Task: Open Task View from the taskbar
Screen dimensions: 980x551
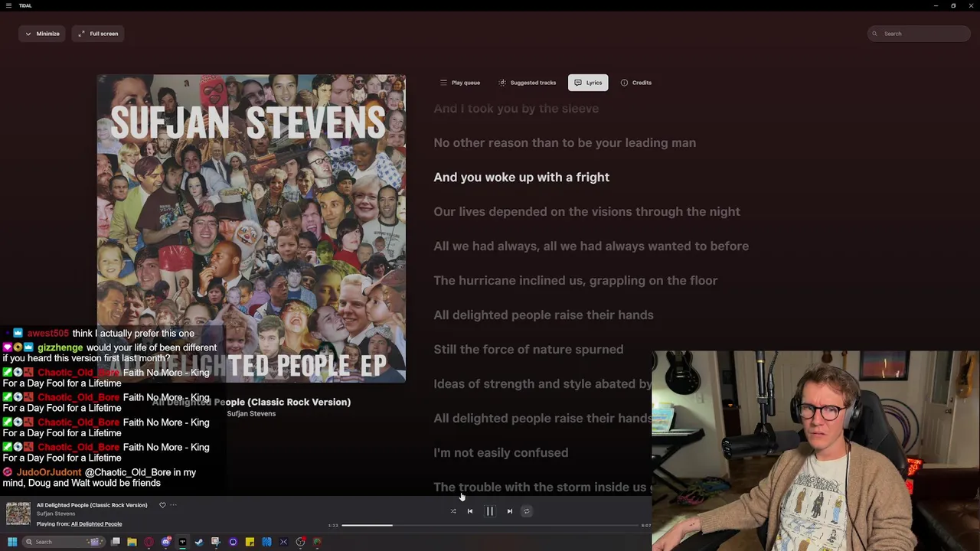Action: (115, 542)
